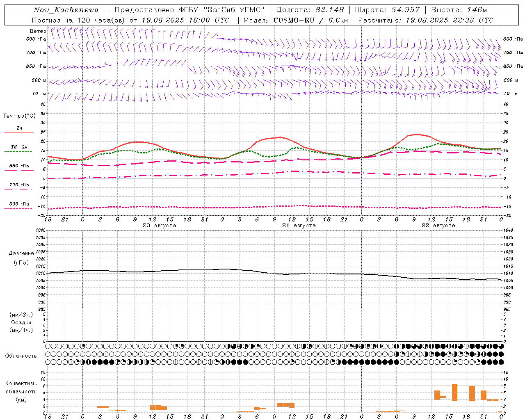Select the left 850 гПа wind level label
Screen dimensions: 525x420
click(36, 66)
